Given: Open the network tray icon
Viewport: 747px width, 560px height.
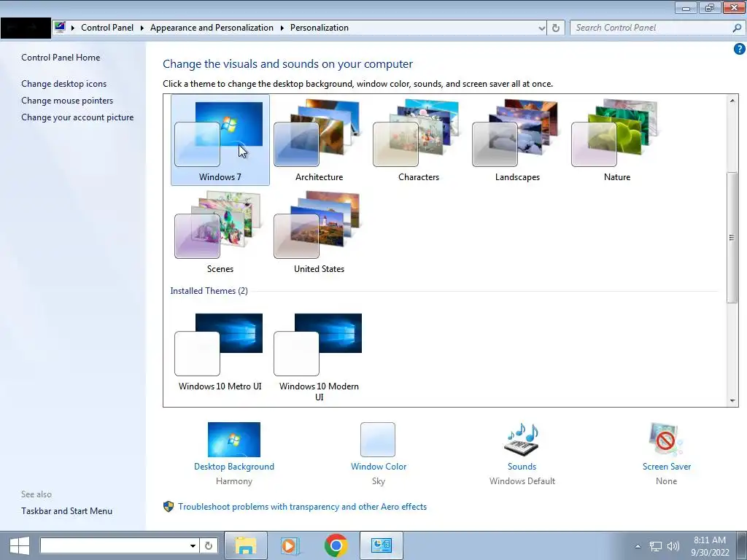Looking at the screenshot, I should [656, 546].
